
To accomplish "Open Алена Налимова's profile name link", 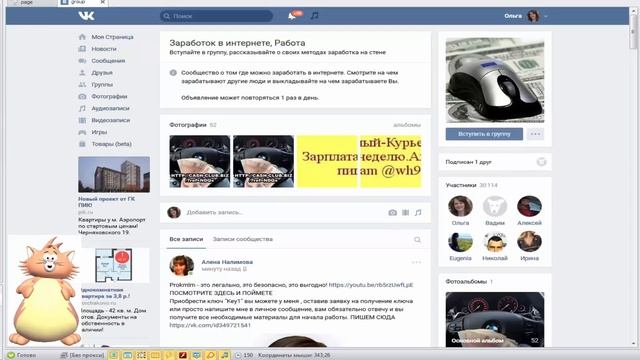I will pyautogui.click(x=227, y=262).
